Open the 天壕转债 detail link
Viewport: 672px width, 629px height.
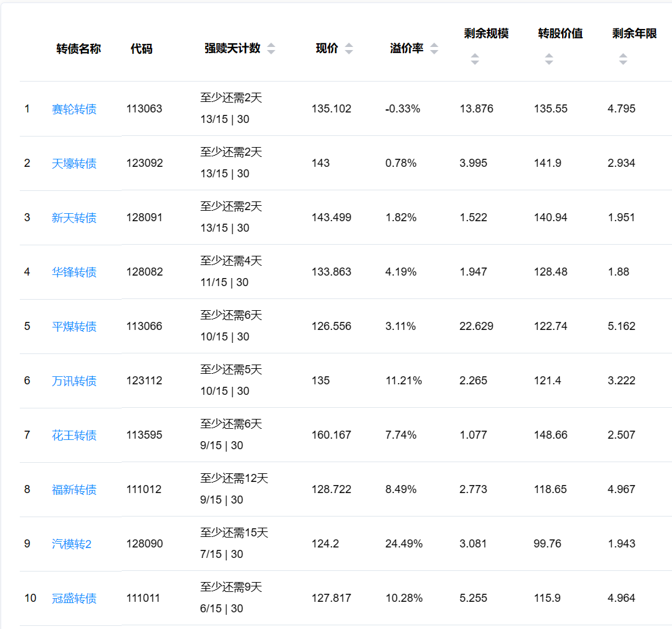pos(74,164)
